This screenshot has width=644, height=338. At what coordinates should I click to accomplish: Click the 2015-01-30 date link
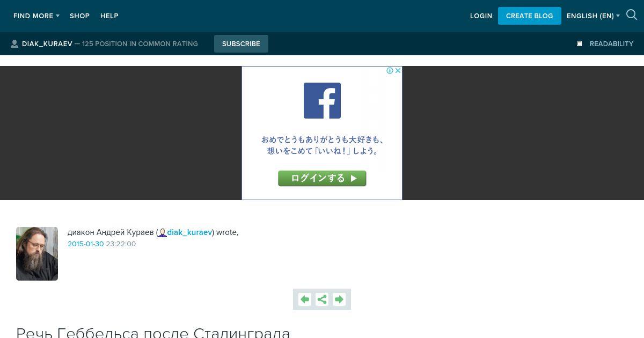[x=86, y=244]
